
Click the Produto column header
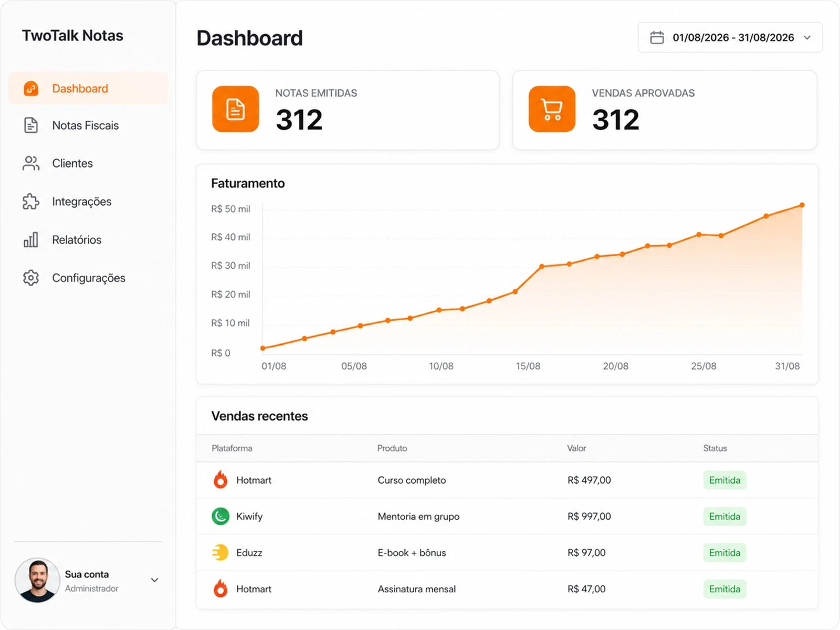tap(392, 448)
